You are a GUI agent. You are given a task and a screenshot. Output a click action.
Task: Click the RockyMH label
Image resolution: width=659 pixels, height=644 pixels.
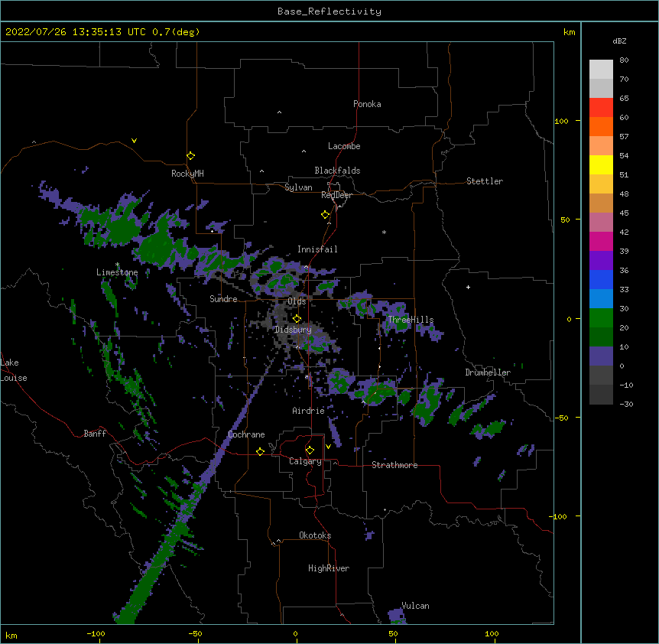point(187,174)
